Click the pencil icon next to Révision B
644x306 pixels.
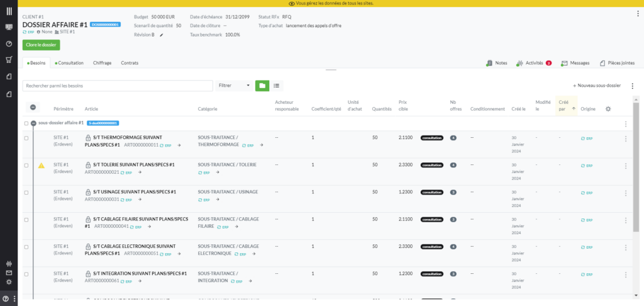(x=162, y=35)
